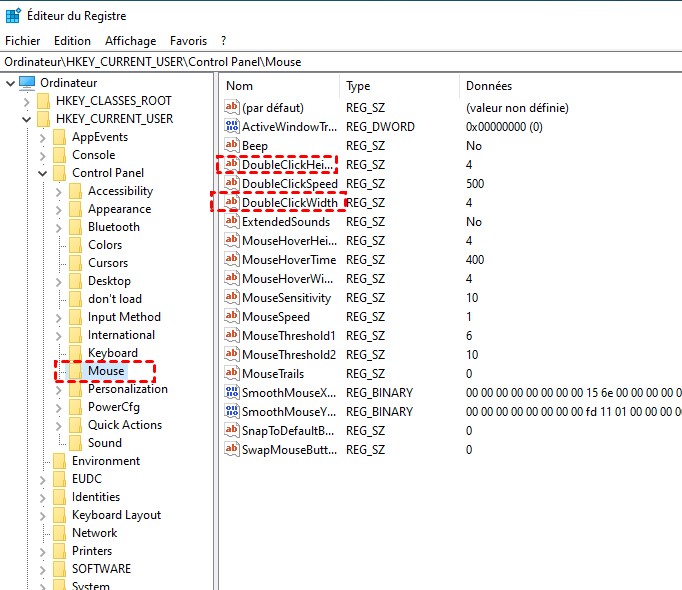Select the DoubleClickWidth value name
The height and width of the screenshot is (590, 682).
pyautogui.click(x=290, y=203)
